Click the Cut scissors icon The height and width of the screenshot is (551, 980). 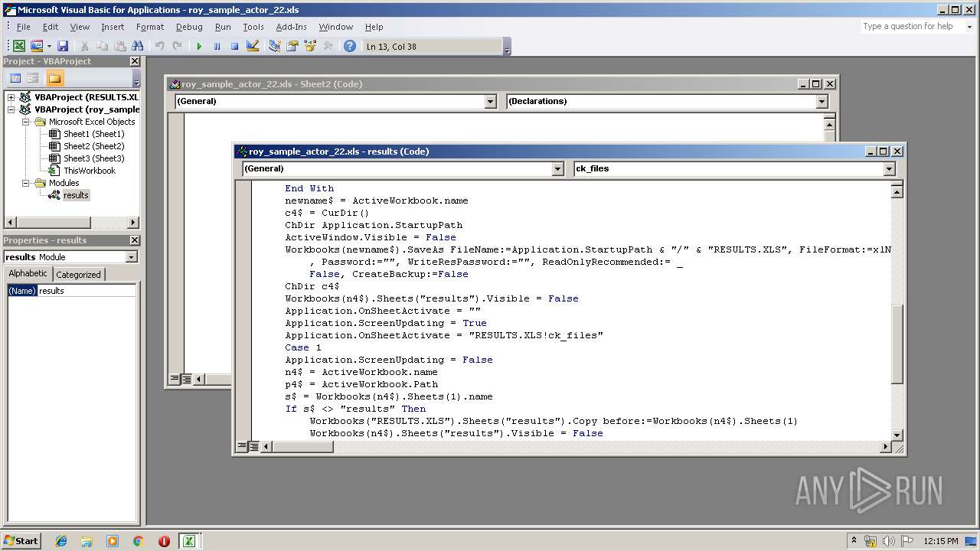(85, 46)
